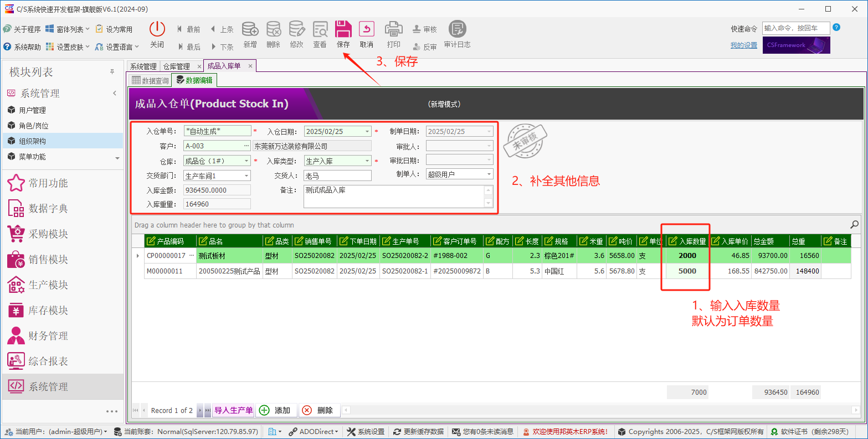
Task: Open the Warehouse (仓库) dropdown
Action: click(246, 161)
